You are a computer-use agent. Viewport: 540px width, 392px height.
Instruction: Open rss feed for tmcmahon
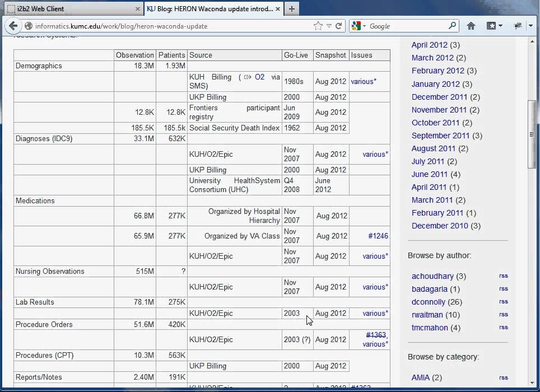coord(504,327)
